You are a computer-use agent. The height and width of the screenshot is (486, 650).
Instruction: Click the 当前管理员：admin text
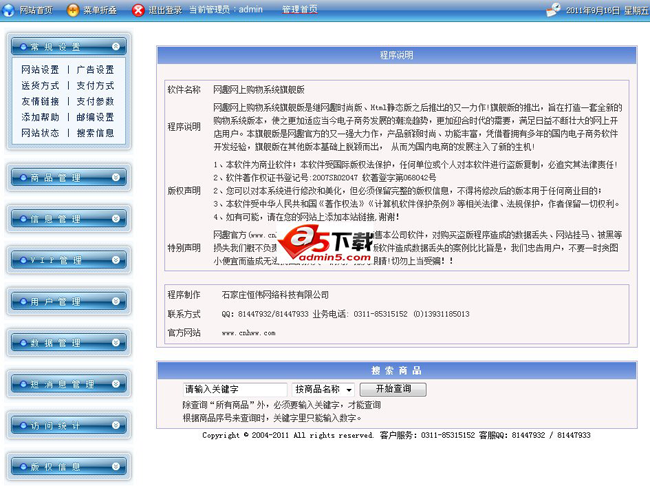[x=226, y=10]
